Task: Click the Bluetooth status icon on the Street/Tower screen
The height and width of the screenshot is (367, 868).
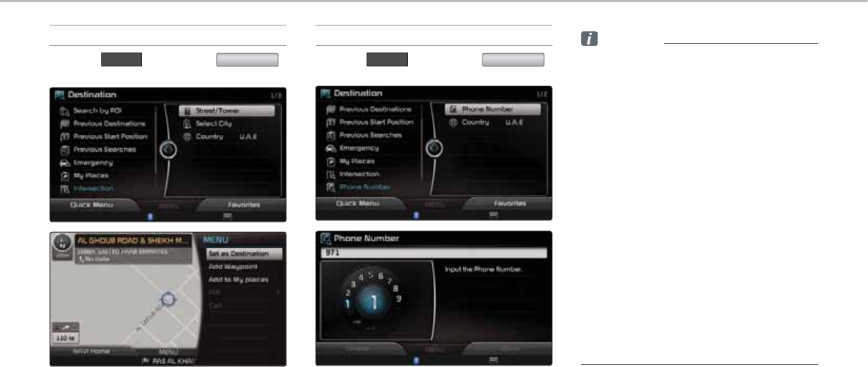Action: (x=149, y=216)
